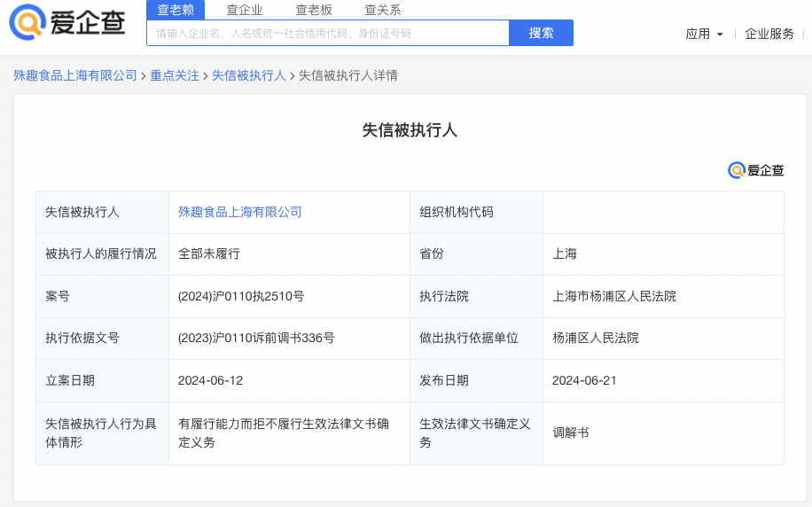Click the 执行依据文号 label
This screenshot has width=812, height=507.
pyautogui.click(x=82, y=339)
